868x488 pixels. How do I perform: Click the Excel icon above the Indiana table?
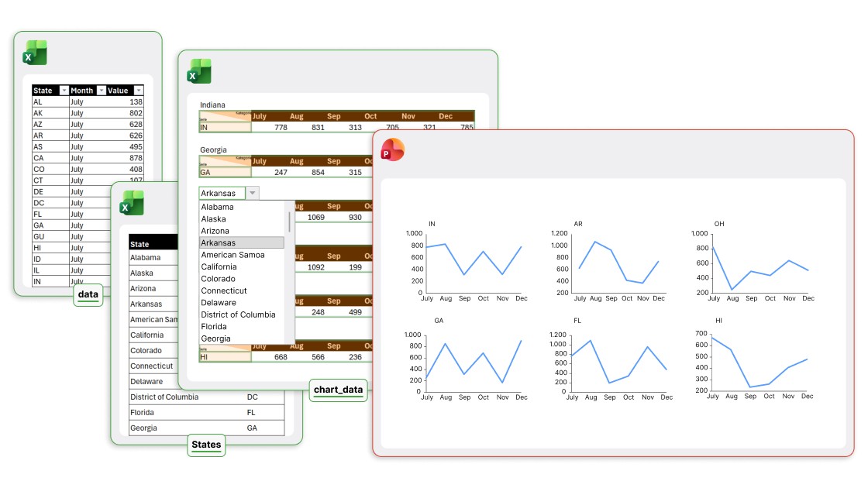[199, 71]
